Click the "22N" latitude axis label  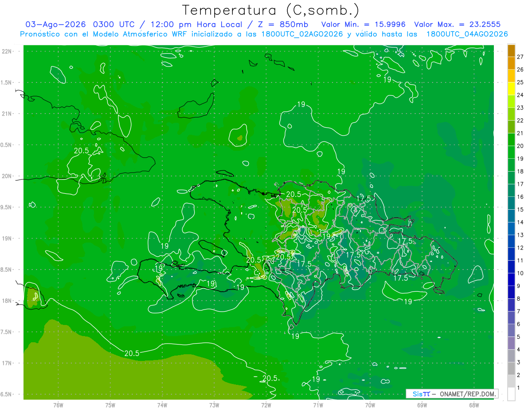(7, 51)
